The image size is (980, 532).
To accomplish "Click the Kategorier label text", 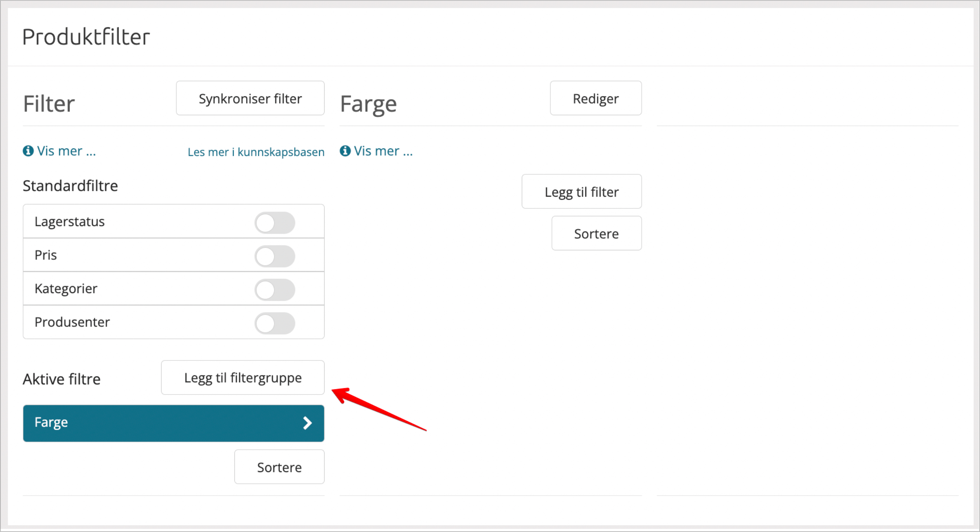I will (x=66, y=289).
